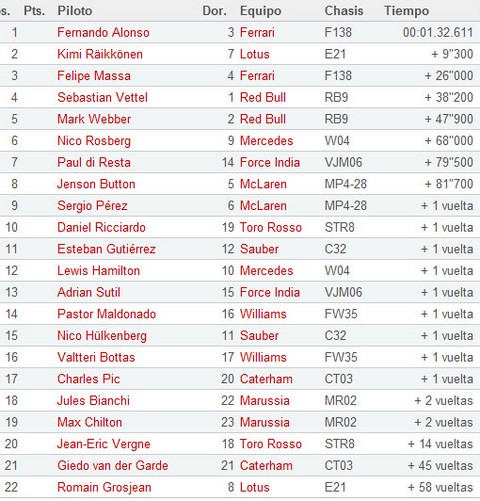Select the Felipe Massa link
The height and width of the screenshot is (501, 480).
[x=94, y=76]
